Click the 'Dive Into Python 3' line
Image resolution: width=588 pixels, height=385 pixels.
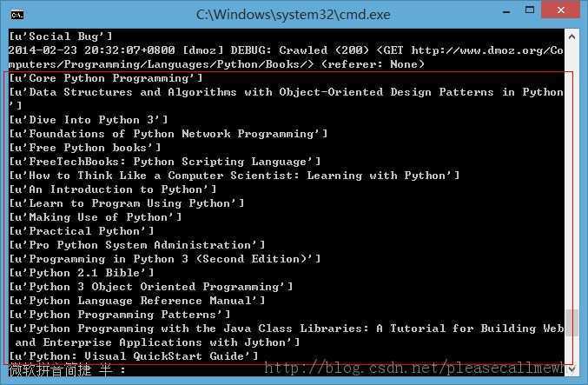89,120
